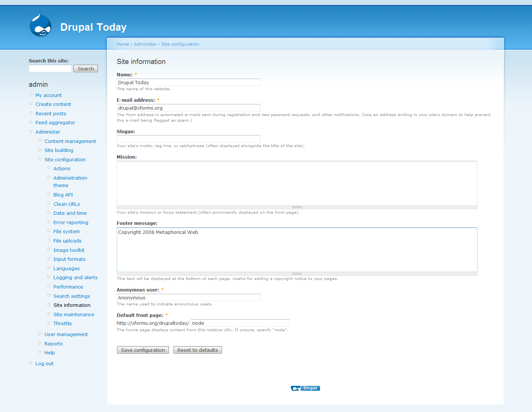Expand the Feed aggregator triangle
532x412 pixels.
click(31, 122)
